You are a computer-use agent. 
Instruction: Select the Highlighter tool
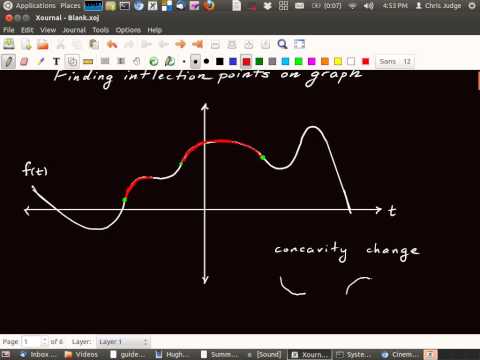40,61
